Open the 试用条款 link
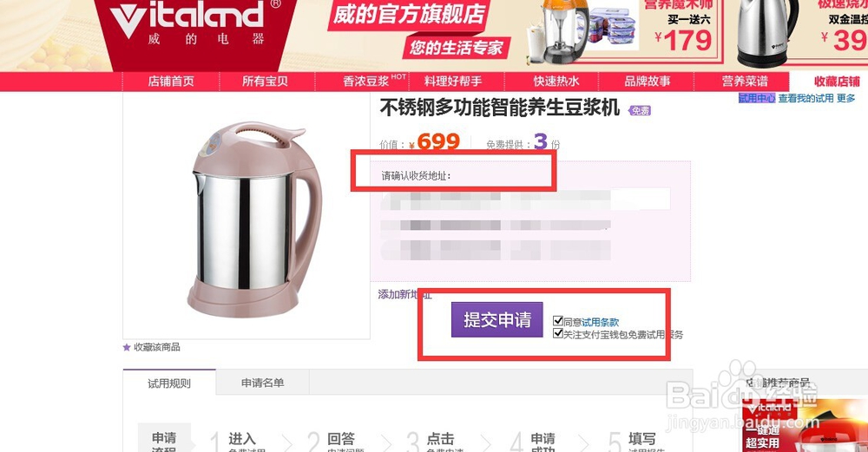 pyautogui.click(x=600, y=322)
